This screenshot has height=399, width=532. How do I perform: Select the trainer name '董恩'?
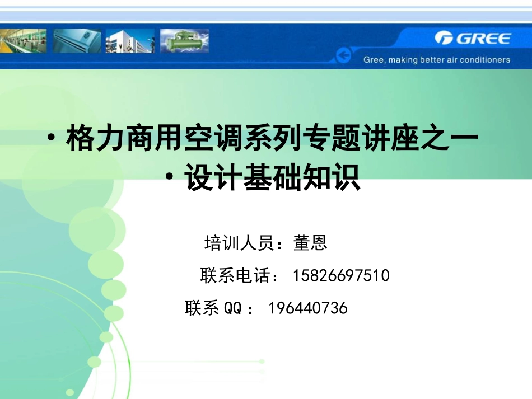310,243
